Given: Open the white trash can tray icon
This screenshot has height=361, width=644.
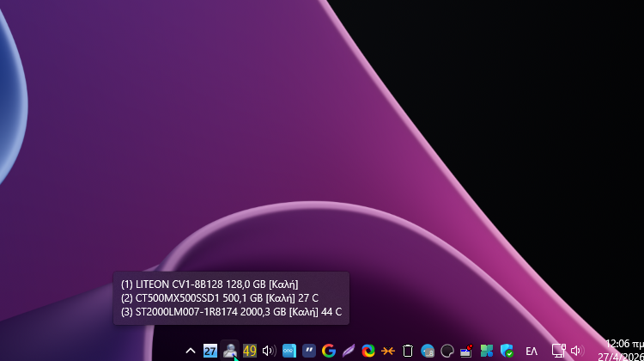Looking at the screenshot, I should click(x=408, y=351).
